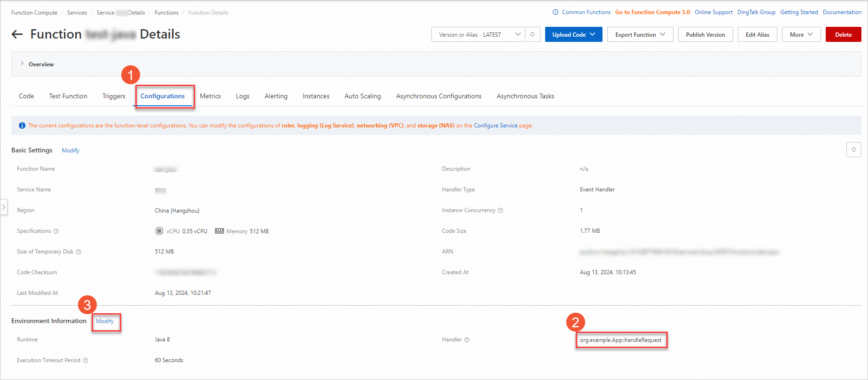The image size is (868, 380).
Task: Open the Configure Service link
Action: (x=495, y=126)
